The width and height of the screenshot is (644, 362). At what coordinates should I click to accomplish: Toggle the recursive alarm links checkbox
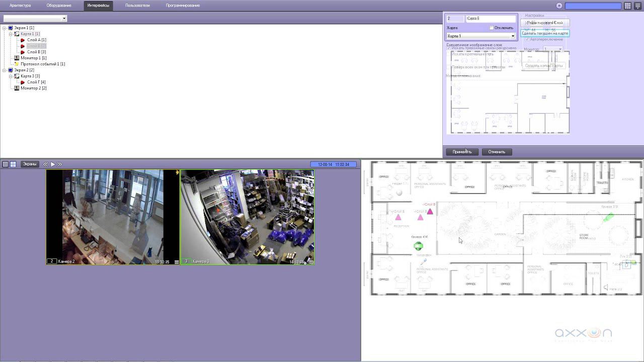pos(449,48)
